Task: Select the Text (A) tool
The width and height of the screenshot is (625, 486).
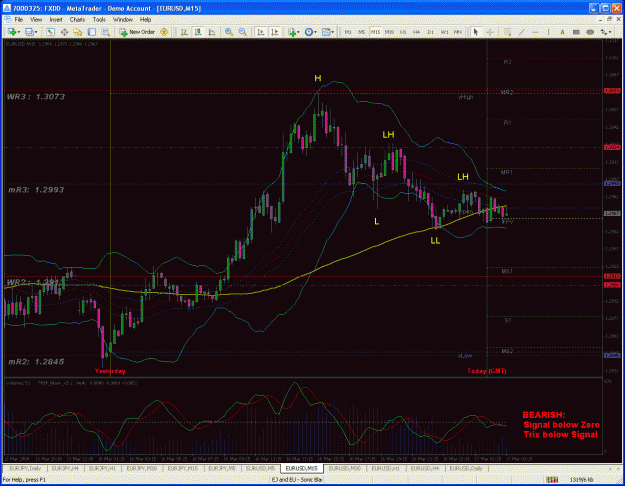Action: [x=562, y=32]
